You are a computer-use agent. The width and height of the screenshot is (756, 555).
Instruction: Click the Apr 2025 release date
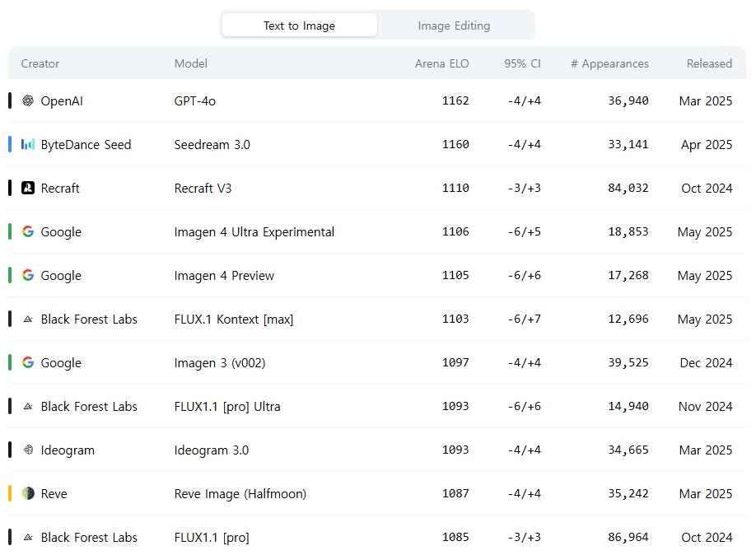click(707, 145)
